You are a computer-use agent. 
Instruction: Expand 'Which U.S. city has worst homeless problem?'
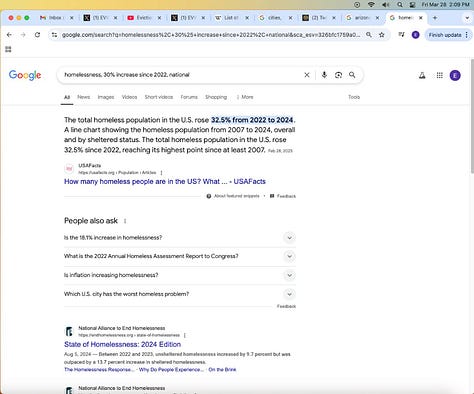coord(180,294)
